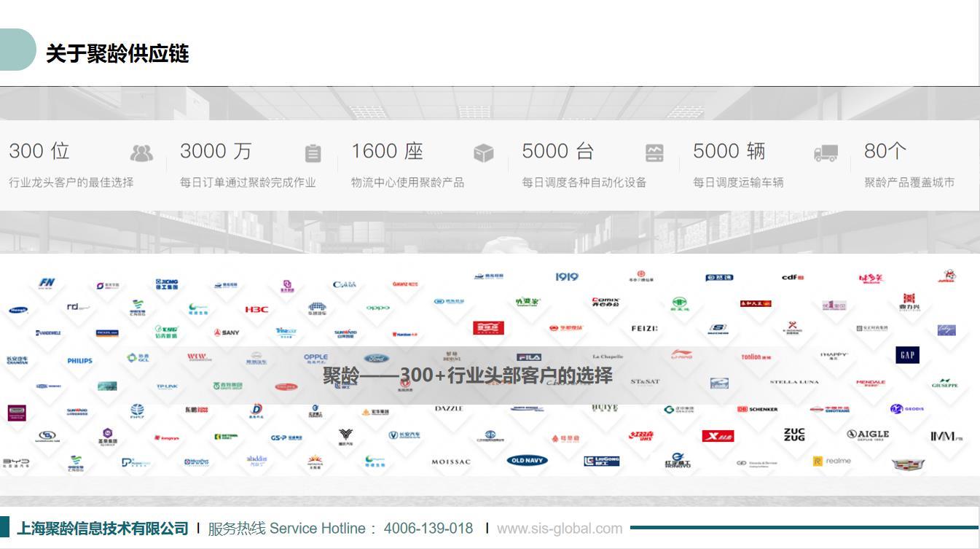The width and height of the screenshot is (980, 549).
Task: Click the 3000 万 statistic
Action: [216, 151]
